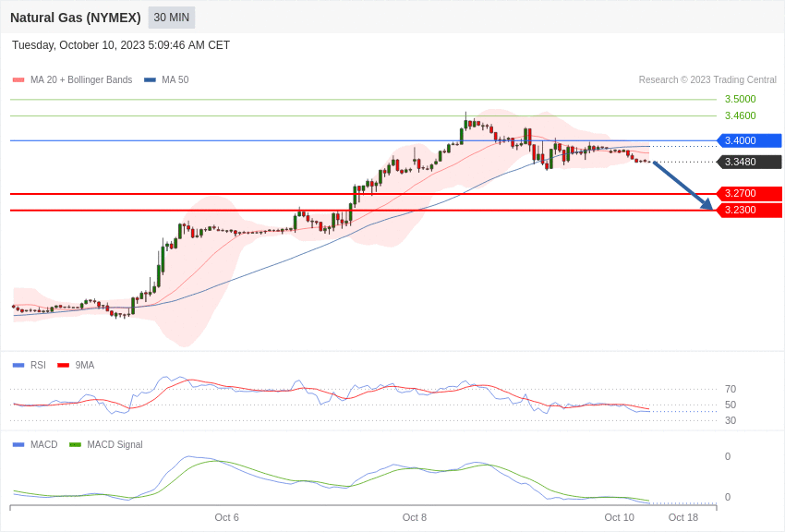Image resolution: width=785 pixels, height=532 pixels.
Task: Click the 3.5000 resistance level label
Action: click(x=740, y=99)
